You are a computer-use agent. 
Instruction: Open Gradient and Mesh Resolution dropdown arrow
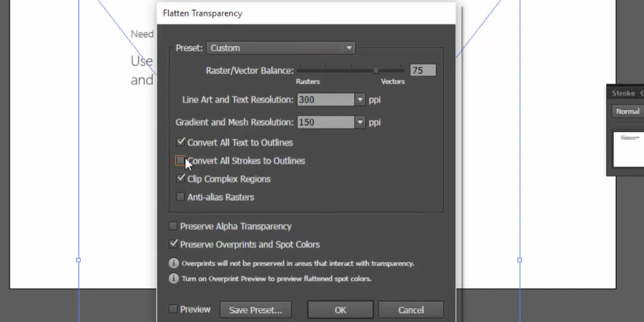(x=360, y=122)
